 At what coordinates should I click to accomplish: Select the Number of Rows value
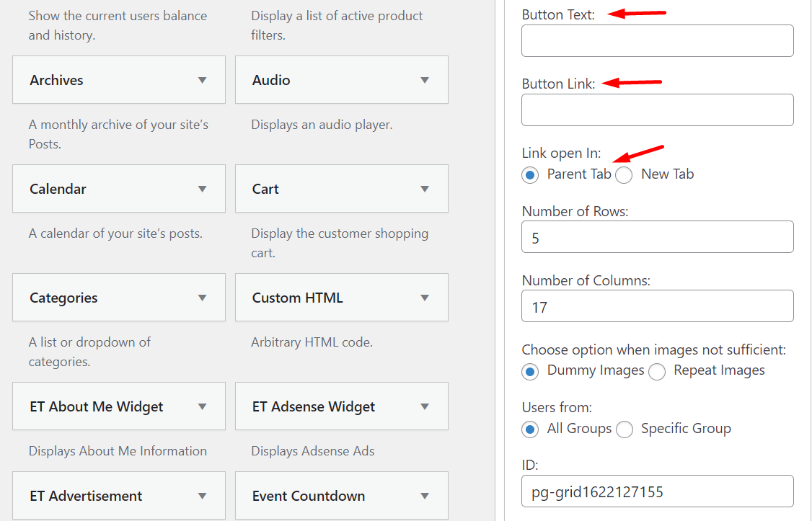point(657,236)
